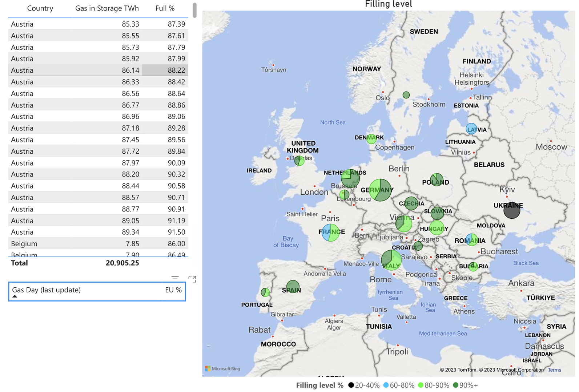579x392 pixels.
Task: Click the Sweden green storage bubble
Action: (x=406, y=95)
